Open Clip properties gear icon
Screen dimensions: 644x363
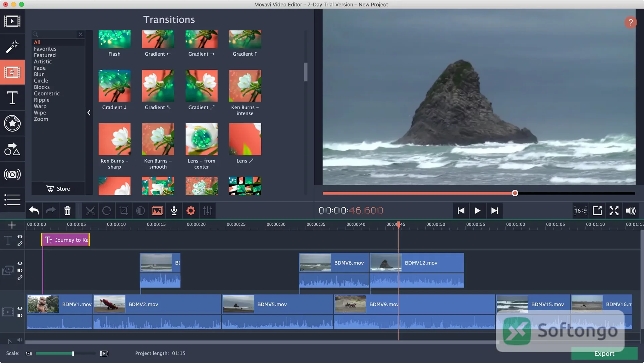click(191, 210)
